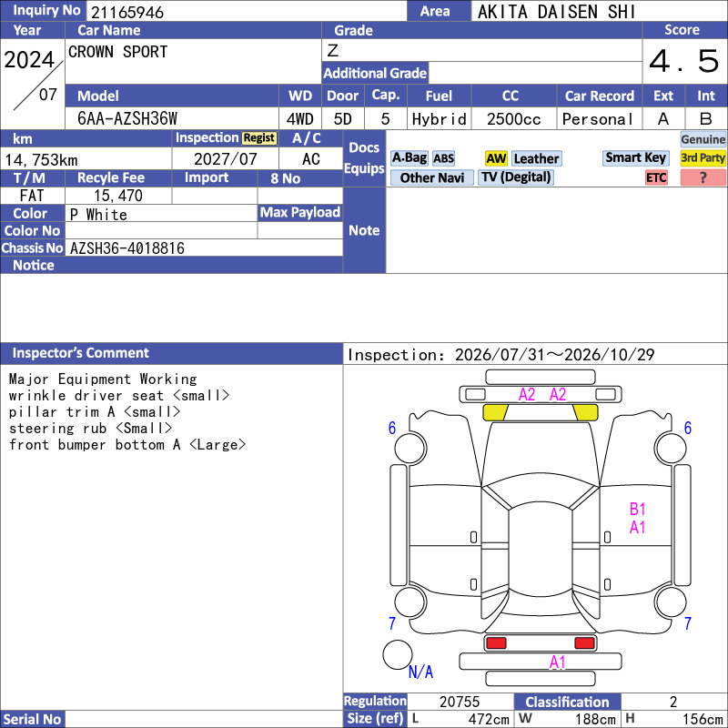Viewport: 728px width, 728px height.
Task: Click the B1 damage mark on diagram
Action: (638, 510)
